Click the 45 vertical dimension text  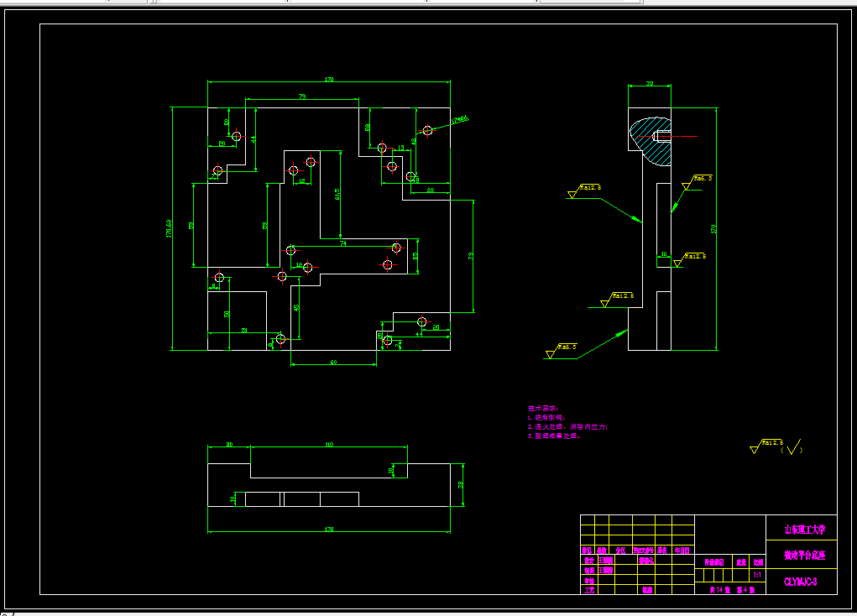point(297,308)
